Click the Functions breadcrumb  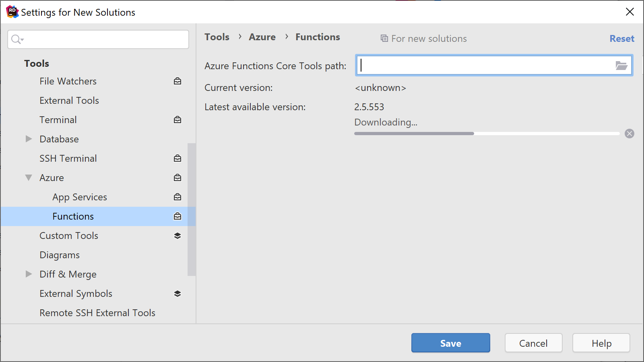pyautogui.click(x=318, y=37)
